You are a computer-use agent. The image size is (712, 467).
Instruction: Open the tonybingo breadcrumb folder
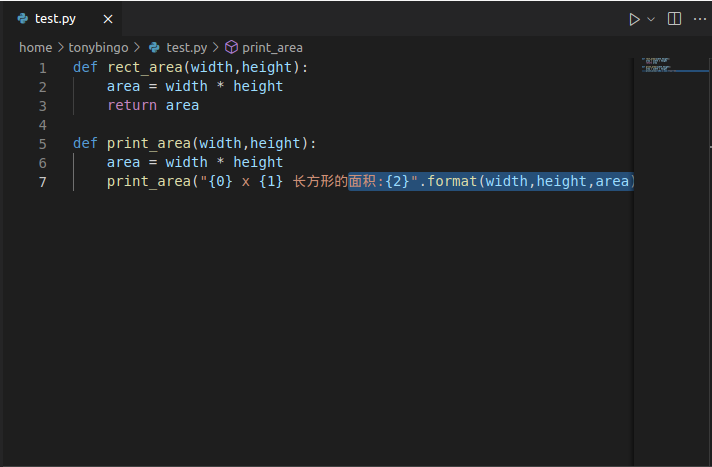coord(98,47)
